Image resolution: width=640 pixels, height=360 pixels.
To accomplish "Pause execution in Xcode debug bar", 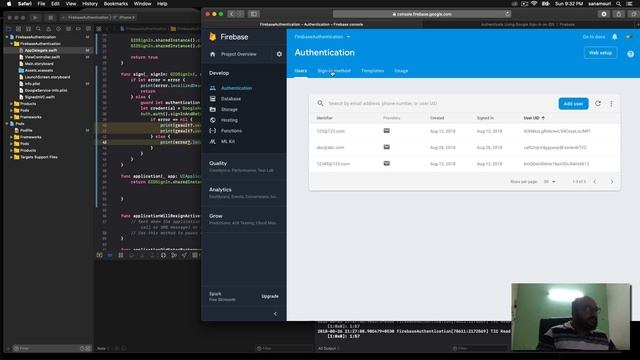I will [121, 255].
